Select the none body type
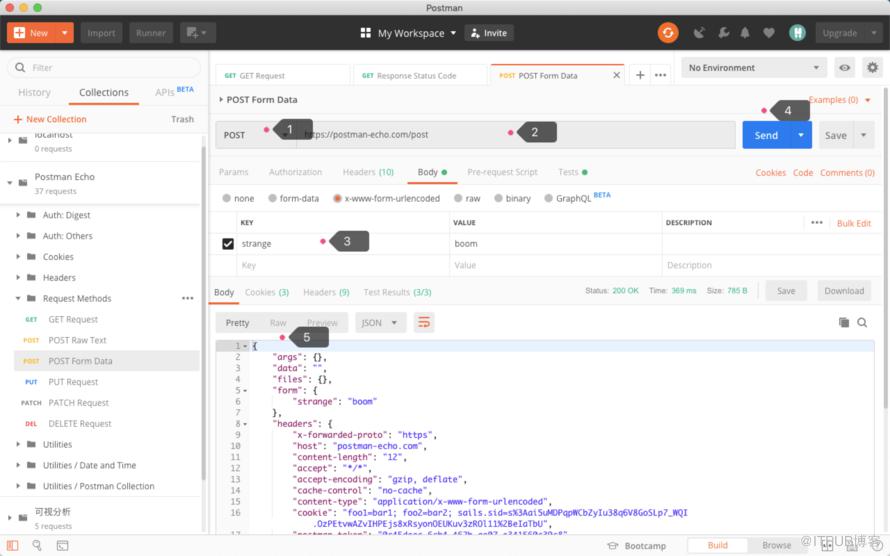The height and width of the screenshot is (556, 890). tap(226, 198)
